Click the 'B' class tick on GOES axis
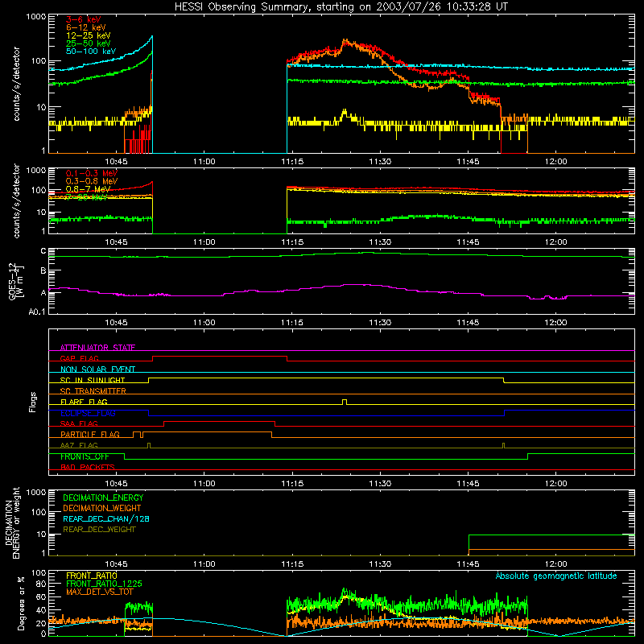 pyautogui.click(x=43, y=270)
